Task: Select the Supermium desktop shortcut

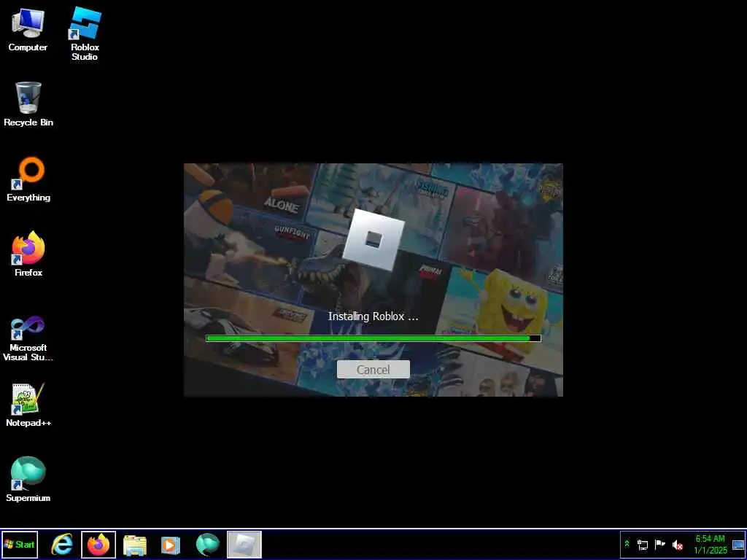Action: tap(28, 480)
